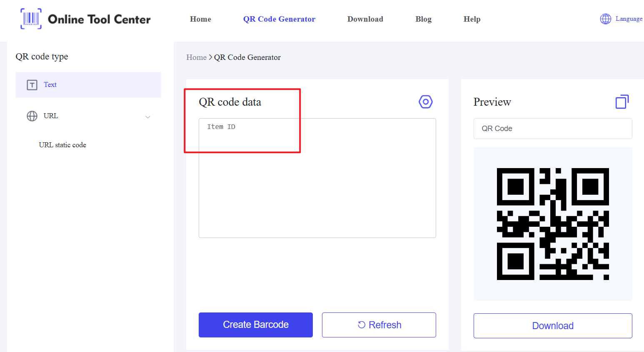The image size is (644, 352).
Task: Open the QR Code Generator menu
Action: click(279, 19)
